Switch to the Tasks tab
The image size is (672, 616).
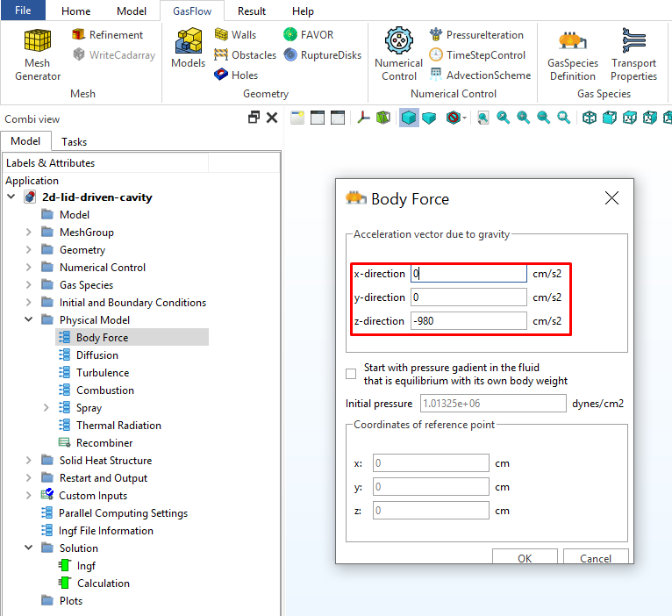point(74,141)
